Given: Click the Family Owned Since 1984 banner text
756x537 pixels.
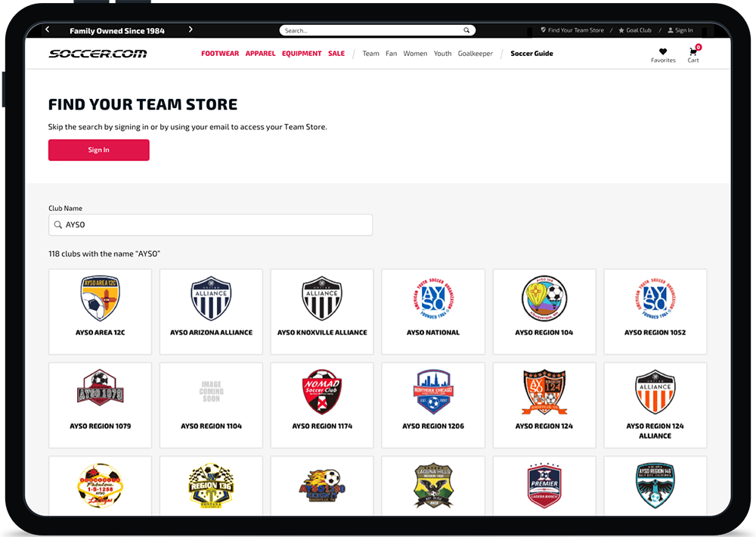Looking at the screenshot, I should [x=117, y=31].
